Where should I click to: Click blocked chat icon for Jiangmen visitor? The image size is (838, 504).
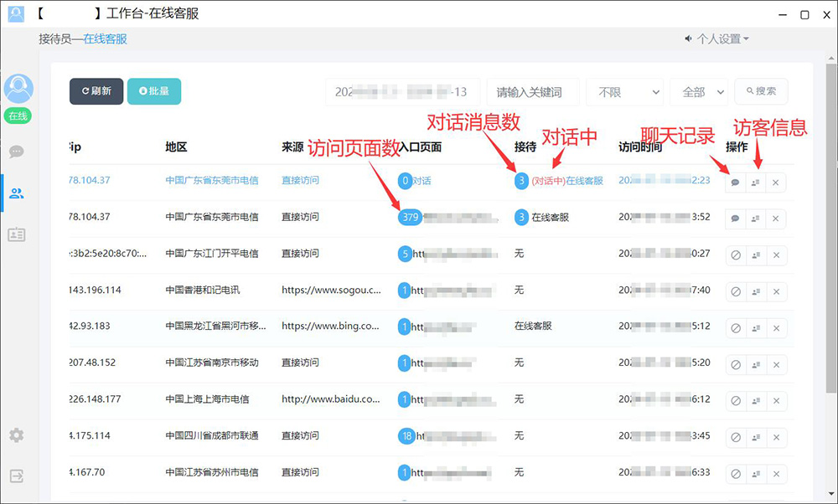coord(735,255)
